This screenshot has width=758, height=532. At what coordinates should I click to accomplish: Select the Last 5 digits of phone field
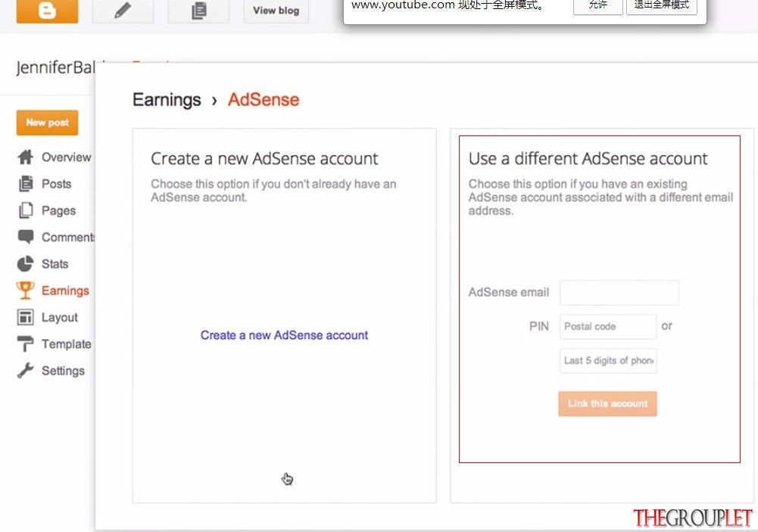pyautogui.click(x=608, y=360)
